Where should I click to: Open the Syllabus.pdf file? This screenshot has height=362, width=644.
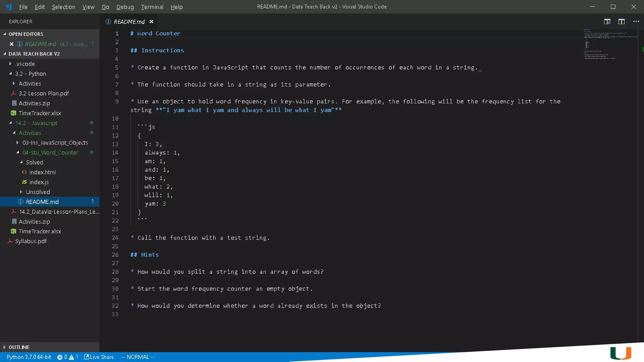(31, 241)
